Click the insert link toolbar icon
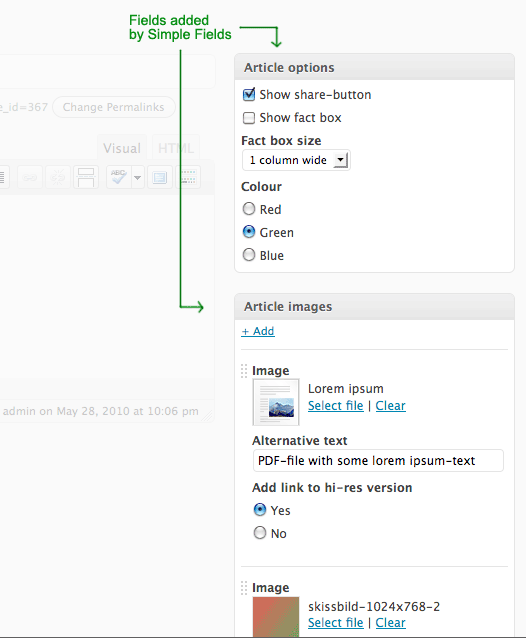526x638 pixels. [x=29, y=177]
